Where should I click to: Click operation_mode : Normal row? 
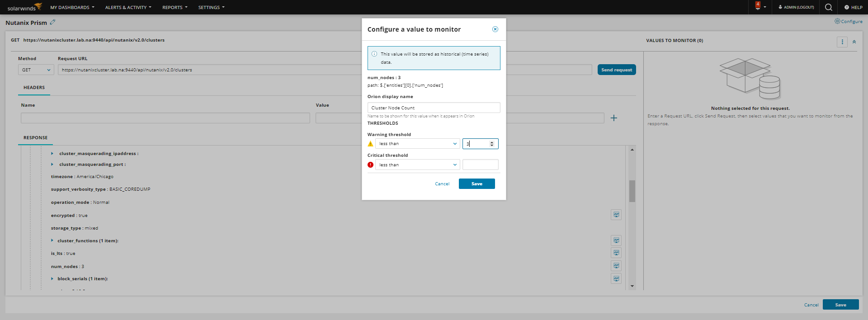80,202
